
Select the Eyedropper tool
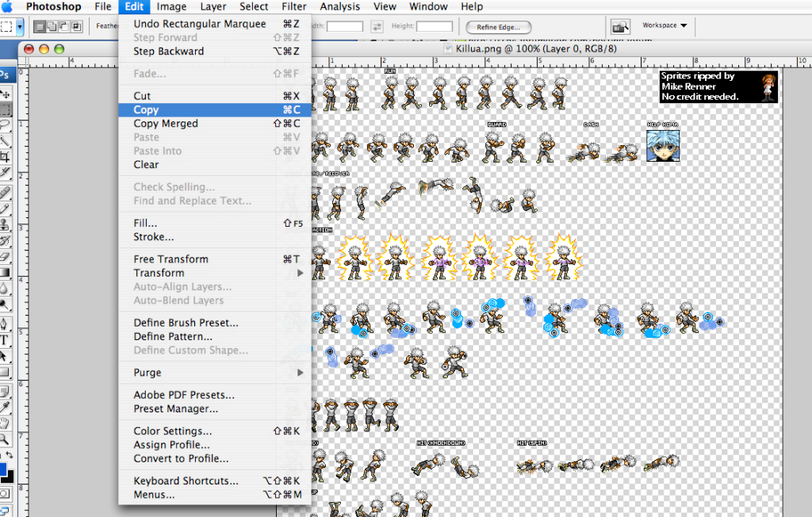point(6,408)
